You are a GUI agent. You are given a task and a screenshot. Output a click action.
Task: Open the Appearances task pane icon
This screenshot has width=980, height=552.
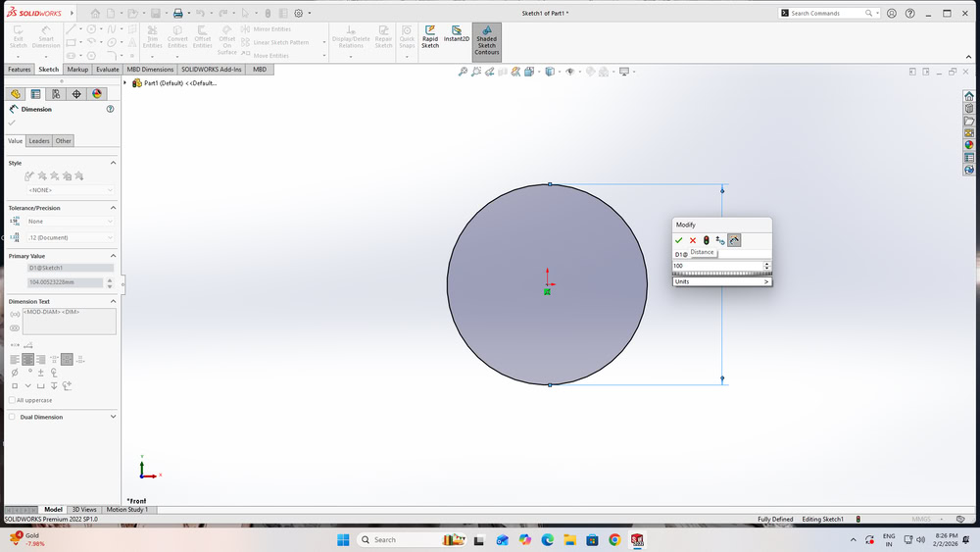pos(969,145)
